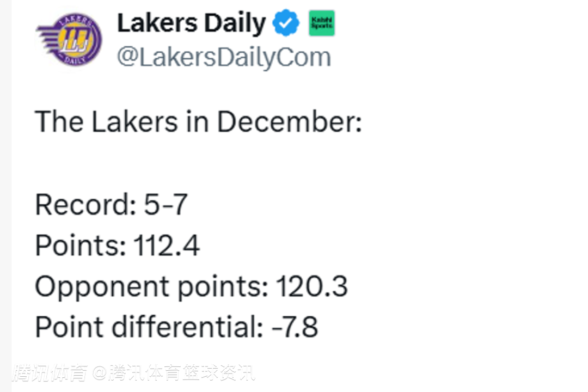The height and width of the screenshot is (392, 588).
Task: Click the Lakers Daily profile avatar
Action: 69,40
